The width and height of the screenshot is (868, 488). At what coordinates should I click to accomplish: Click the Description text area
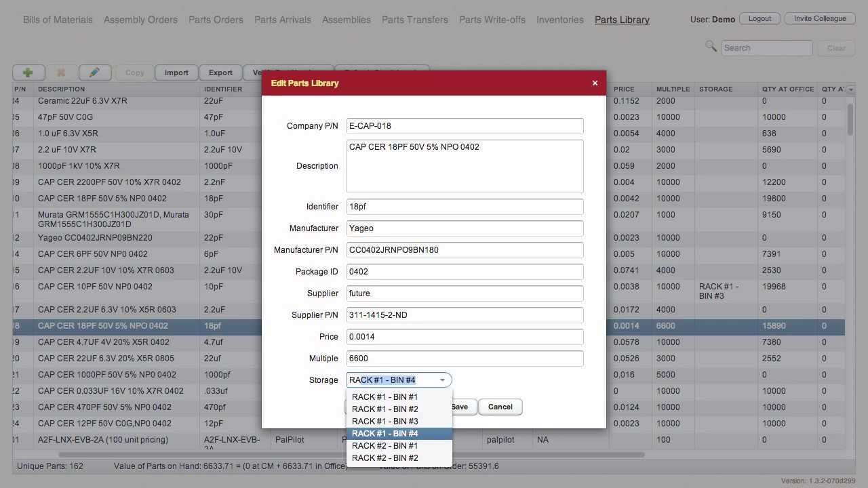click(x=465, y=166)
